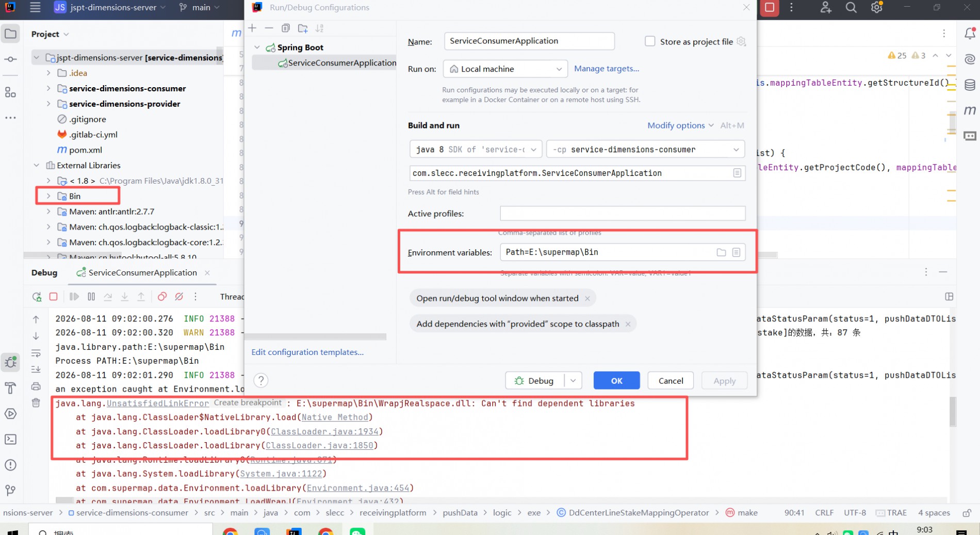This screenshot has width=980, height=535.
Task: Open the Git tool window icon
Action: pyautogui.click(x=10, y=490)
